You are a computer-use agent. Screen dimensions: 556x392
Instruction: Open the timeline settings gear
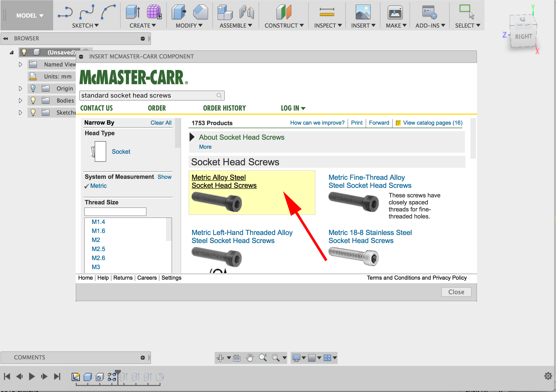point(548,376)
